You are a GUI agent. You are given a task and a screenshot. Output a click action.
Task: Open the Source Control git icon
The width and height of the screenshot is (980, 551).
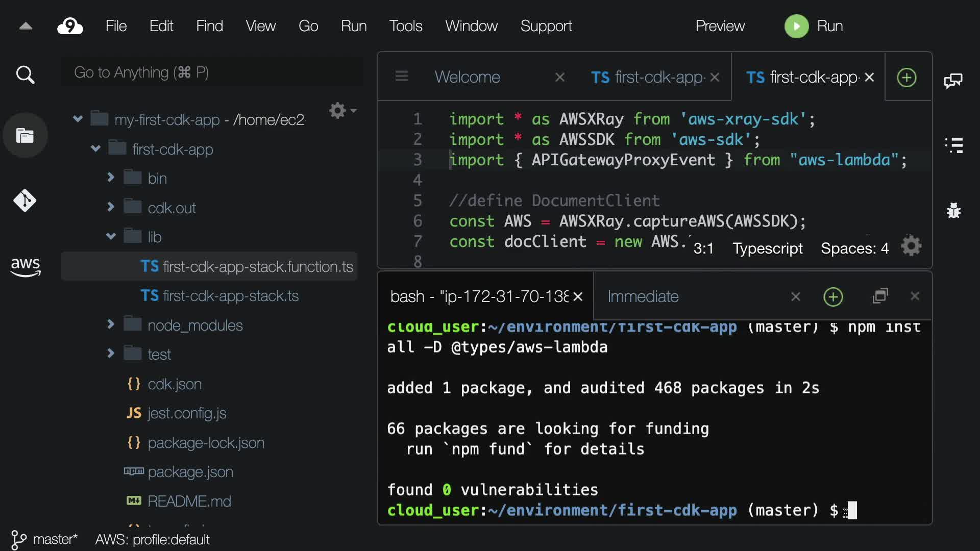(x=25, y=201)
